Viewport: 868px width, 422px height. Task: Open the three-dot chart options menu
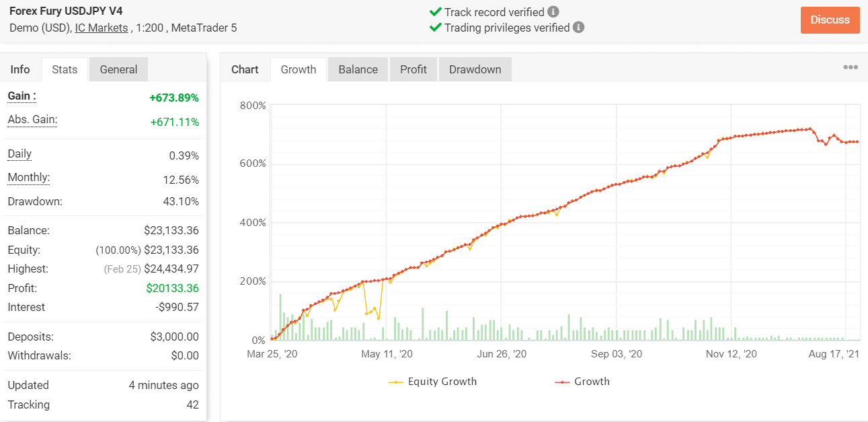[851, 67]
